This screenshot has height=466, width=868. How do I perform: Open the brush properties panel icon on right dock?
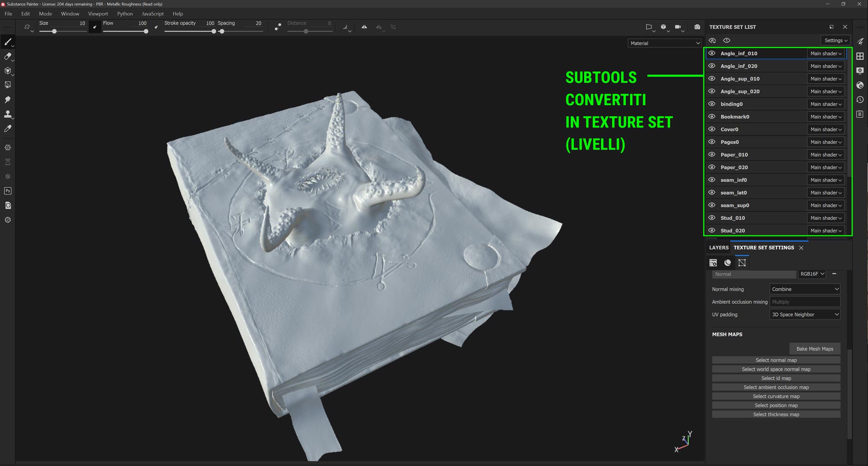(860, 41)
